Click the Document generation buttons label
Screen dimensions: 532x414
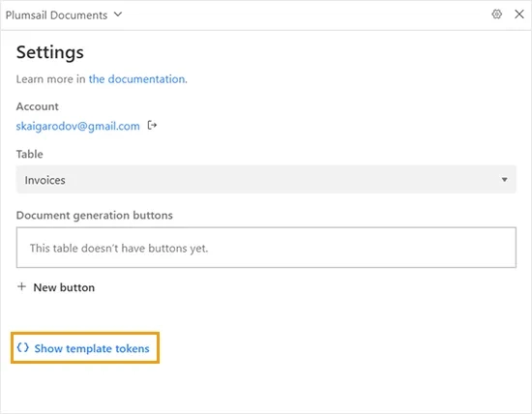pyautogui.click(x=95, y=216)
